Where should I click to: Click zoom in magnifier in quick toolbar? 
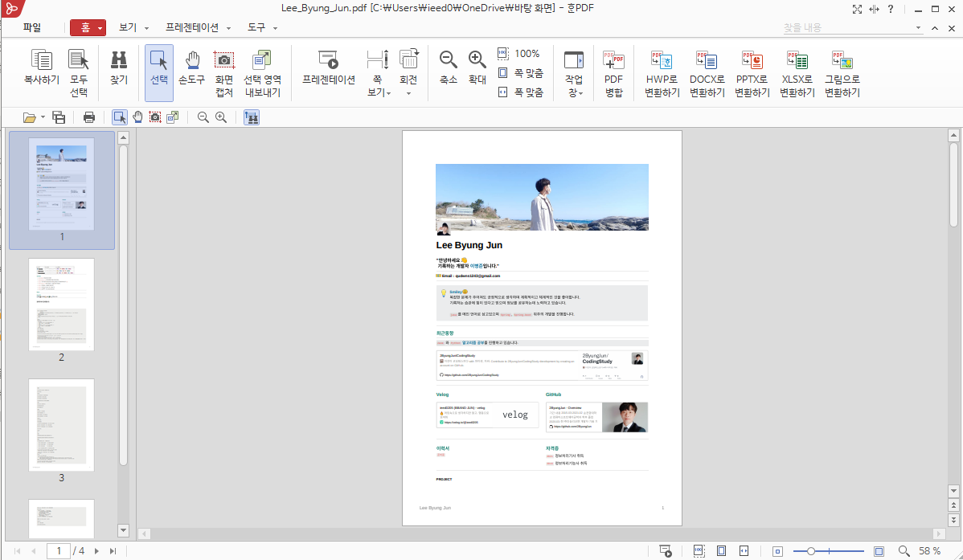tap(221, 117)
